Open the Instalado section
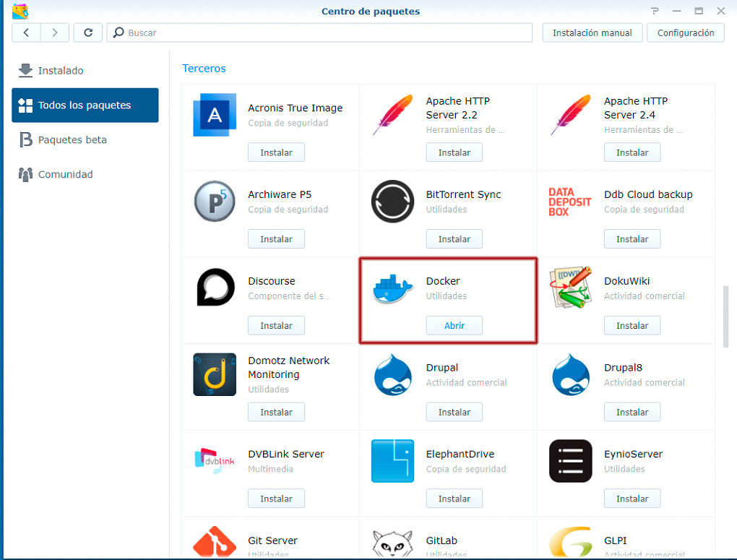 [x=85, y=71]
